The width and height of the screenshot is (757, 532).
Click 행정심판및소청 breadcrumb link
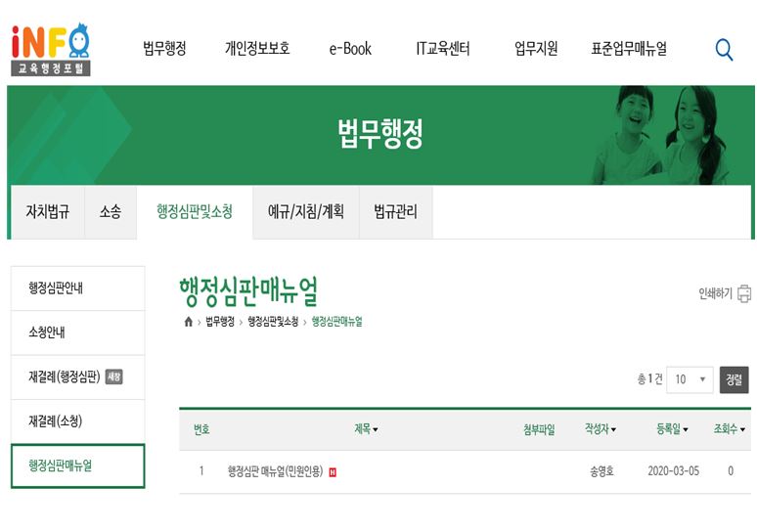[x=273, y=322]
